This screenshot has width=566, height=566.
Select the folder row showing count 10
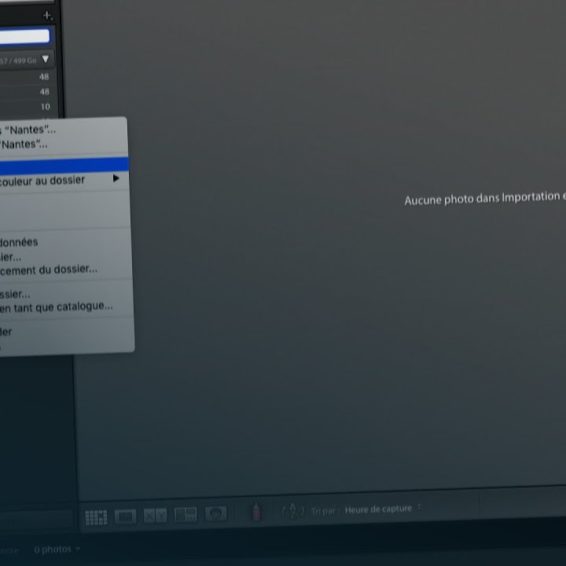(28, 107)
